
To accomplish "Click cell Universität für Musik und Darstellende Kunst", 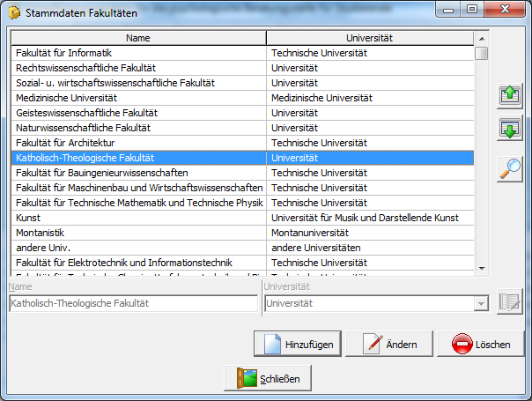I will click(370, 218).
